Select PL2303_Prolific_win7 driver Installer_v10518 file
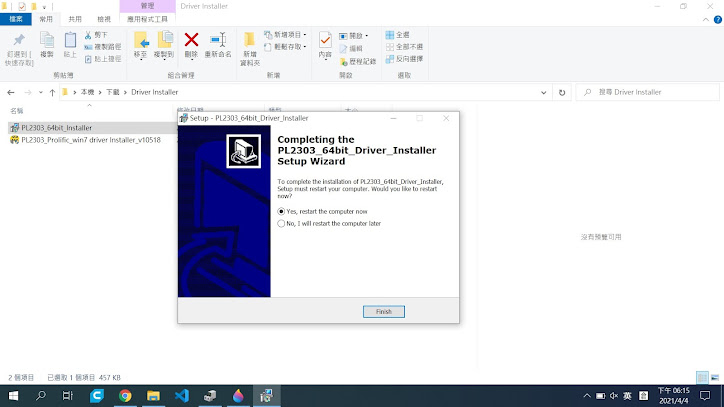This screenshot has height=407, width=724. tap(90, 140)
